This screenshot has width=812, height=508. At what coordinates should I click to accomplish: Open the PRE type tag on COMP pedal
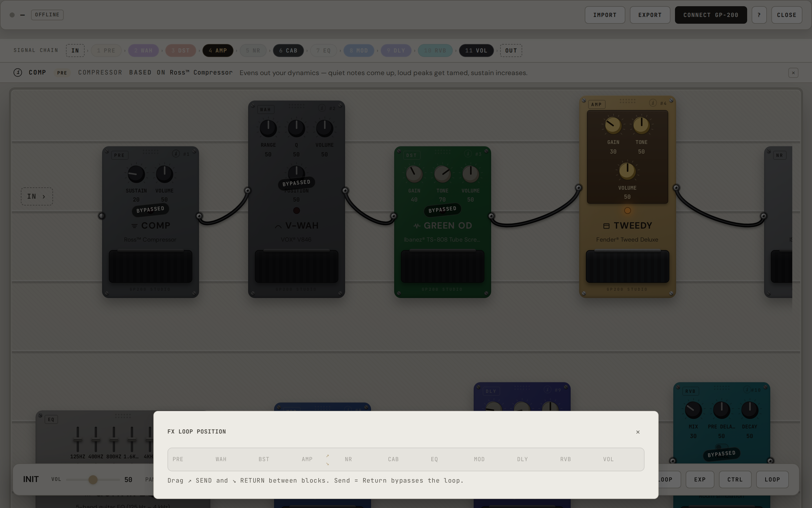(x=120, y=155)
